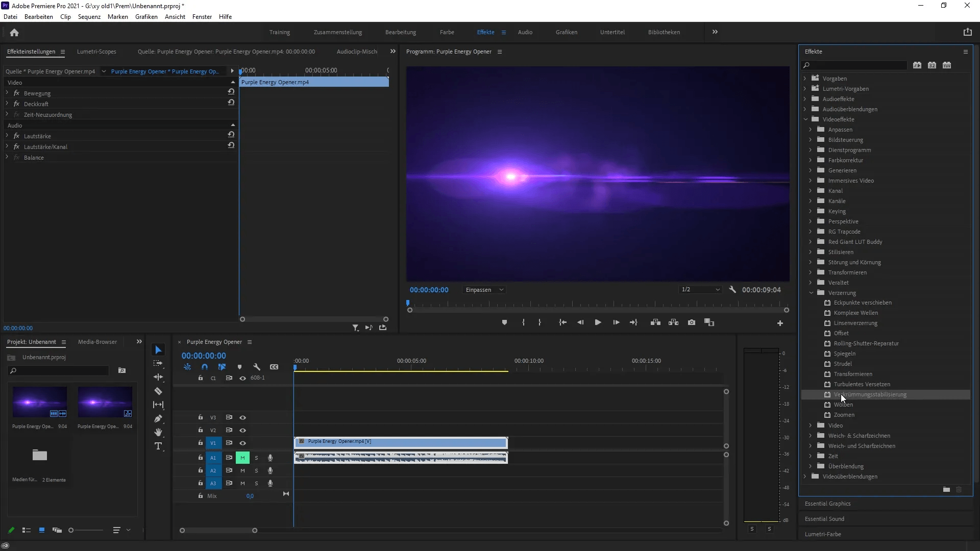The height and width of the screenshot is (551, 980).
Task: Click the project thumbnail zoom slider
Action: [71, 530]
